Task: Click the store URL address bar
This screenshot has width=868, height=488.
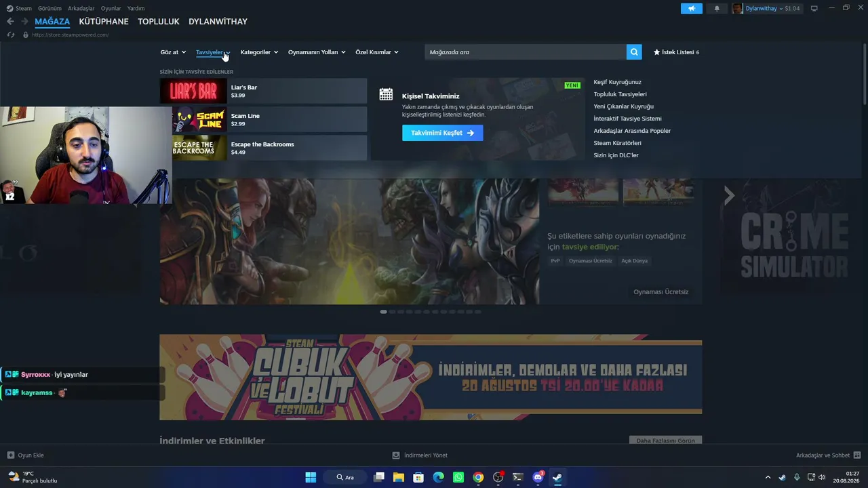Action: (x=70, y=35)
